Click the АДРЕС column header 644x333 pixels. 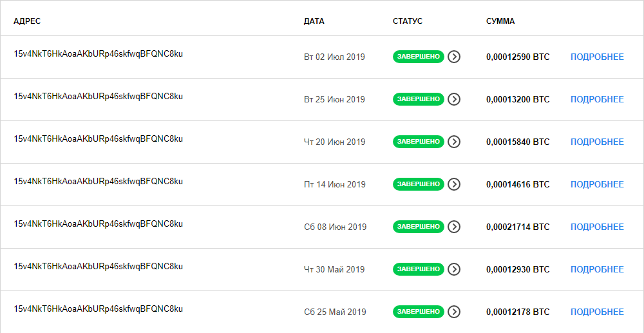[27, 21]
